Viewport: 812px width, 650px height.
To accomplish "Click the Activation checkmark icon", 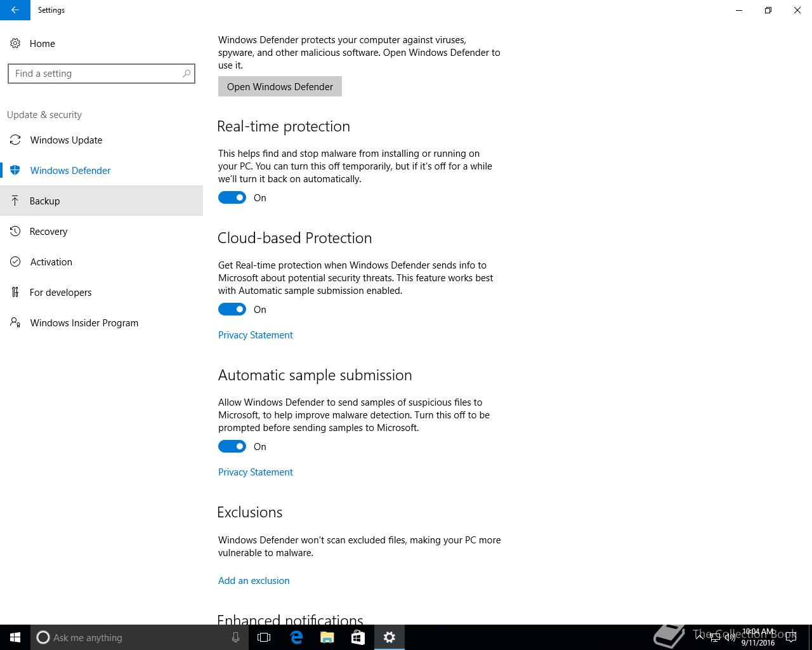I will point(15,262).
